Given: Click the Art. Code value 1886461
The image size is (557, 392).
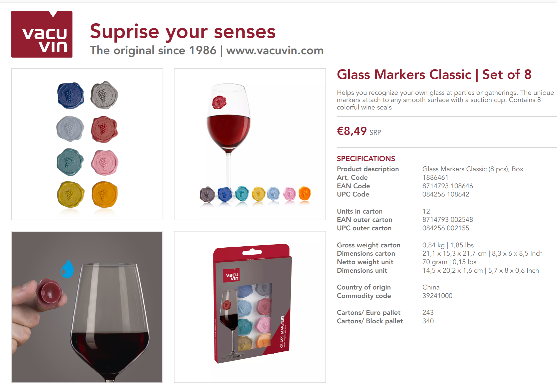Looking at the screenshot, I should [x=435, y=177].
